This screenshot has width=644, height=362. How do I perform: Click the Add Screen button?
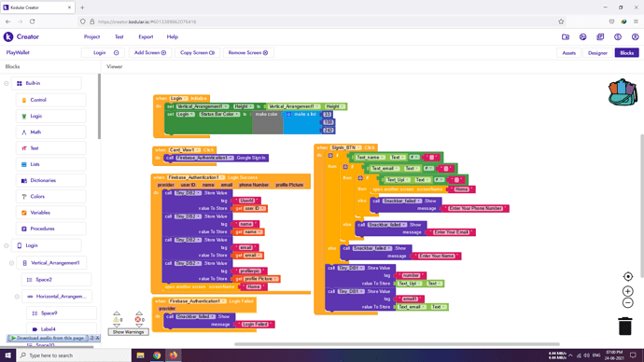[x=150, y=52]
